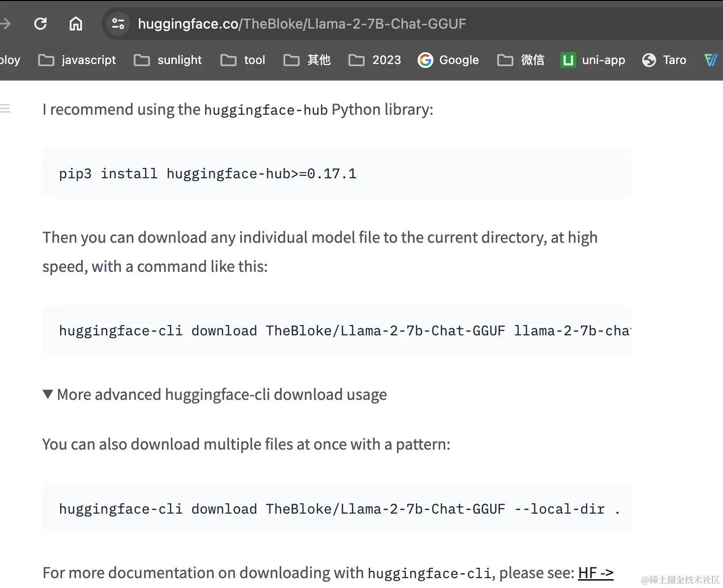Viewport: 723px width, 588px height.
Task: Open the uni-app bookmark
Action: [x=593, y=60]
